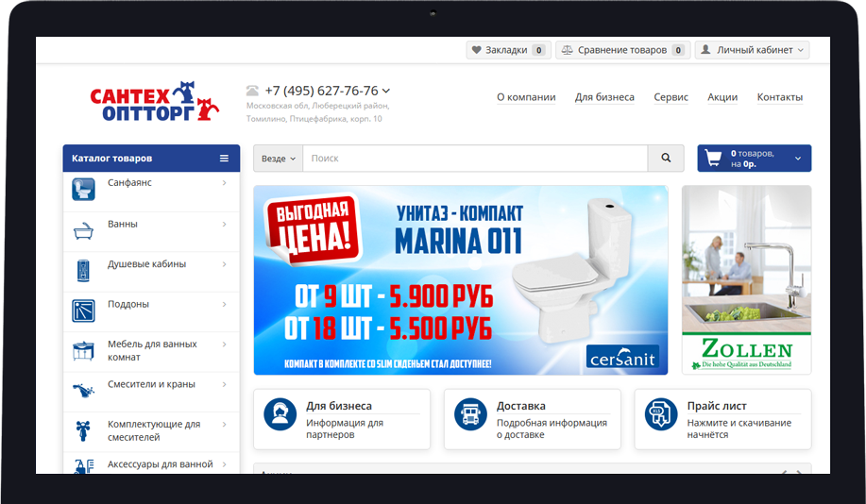
Task: Expand Ванны submenu chevron
Action: tap(224, 224)
